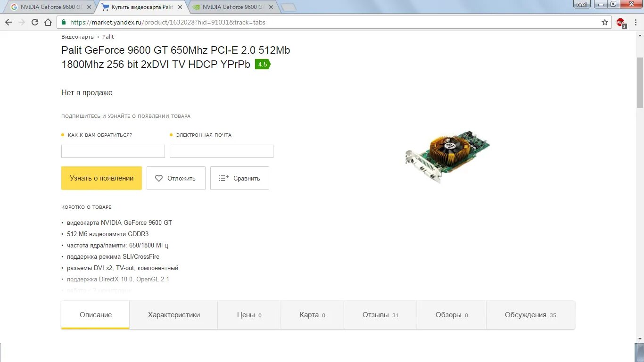Click the Электронная почта email field

(222, 151)
